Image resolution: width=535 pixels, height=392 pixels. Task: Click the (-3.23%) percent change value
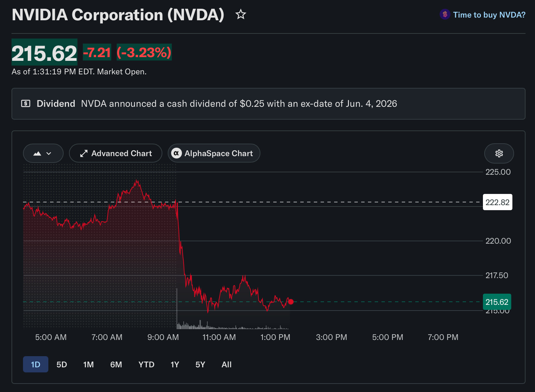pyautogui.click(x=144, y=52)
